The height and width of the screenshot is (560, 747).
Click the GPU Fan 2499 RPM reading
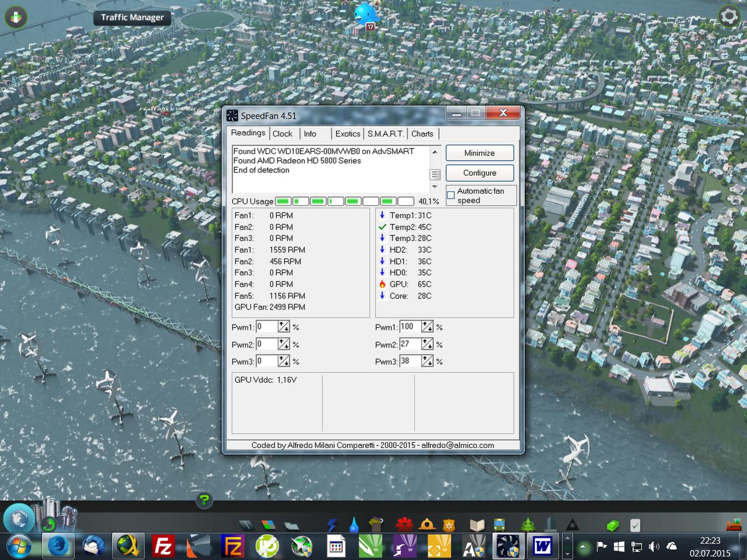270,307
